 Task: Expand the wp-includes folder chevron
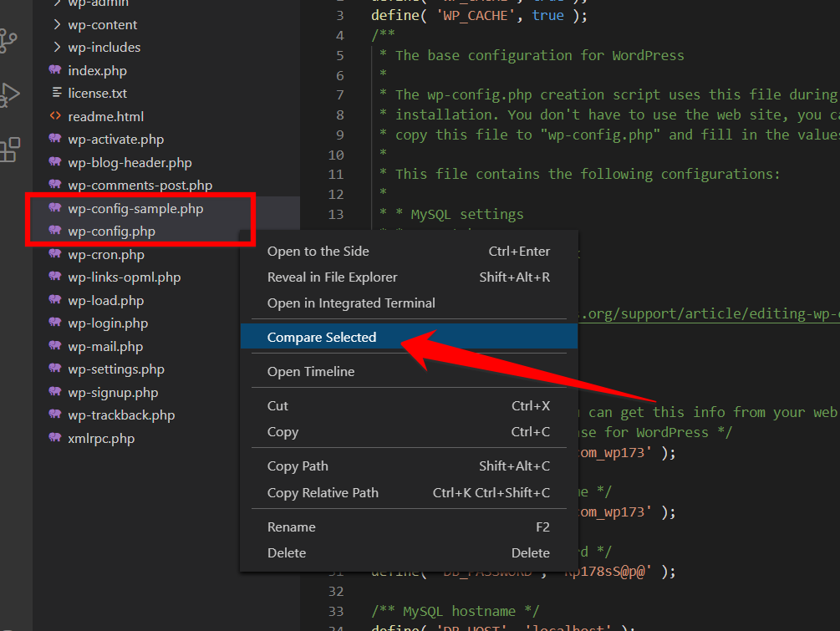tap(57, 47)
